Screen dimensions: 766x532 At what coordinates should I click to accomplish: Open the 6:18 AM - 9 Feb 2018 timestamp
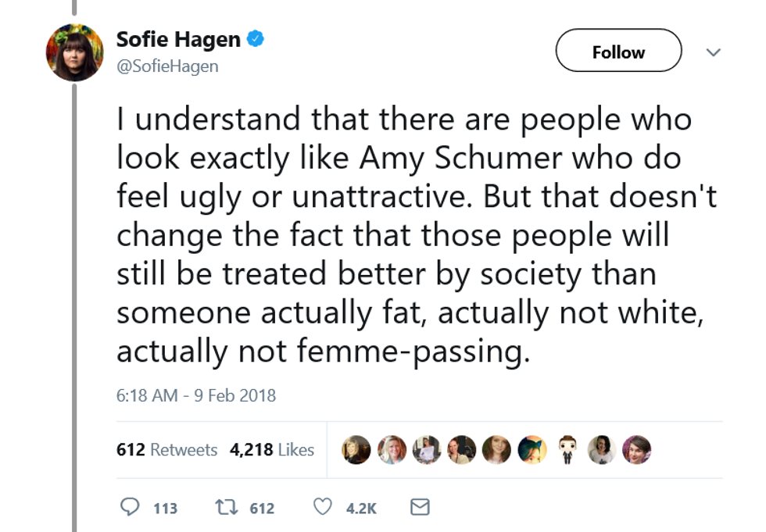point(196,395)
